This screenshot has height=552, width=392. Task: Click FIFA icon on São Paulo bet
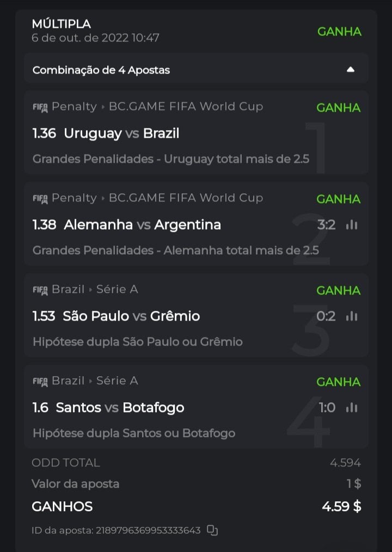(40, 290)
